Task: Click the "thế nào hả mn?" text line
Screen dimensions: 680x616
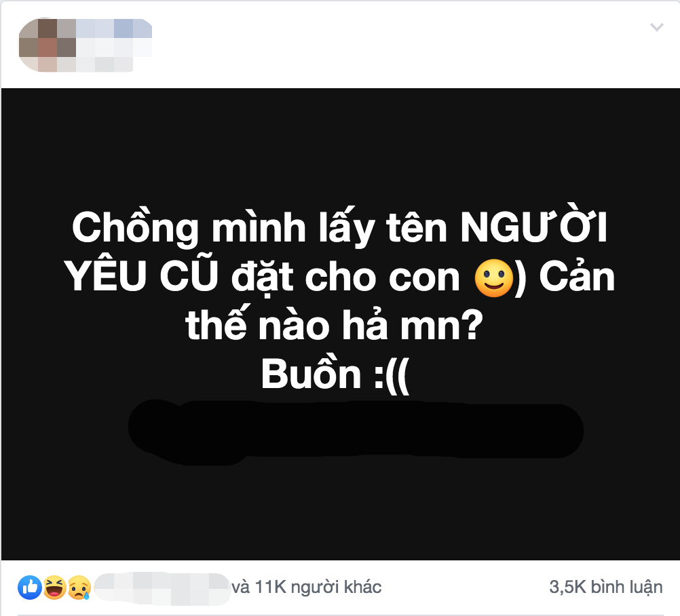Action: click(334, 325)
